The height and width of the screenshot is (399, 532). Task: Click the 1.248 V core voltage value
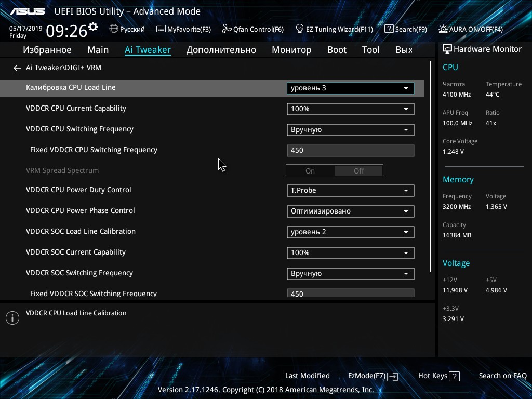(453, 152)
